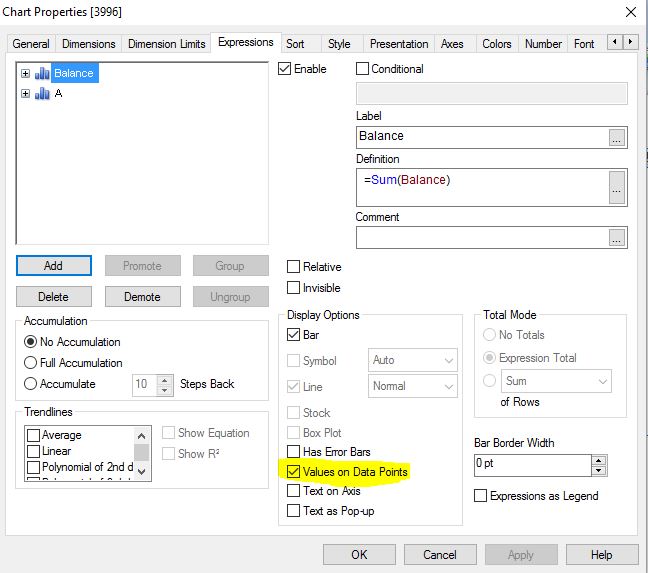Click the Demote button
Screen dimensions: 648x573
tap(143, 297)
